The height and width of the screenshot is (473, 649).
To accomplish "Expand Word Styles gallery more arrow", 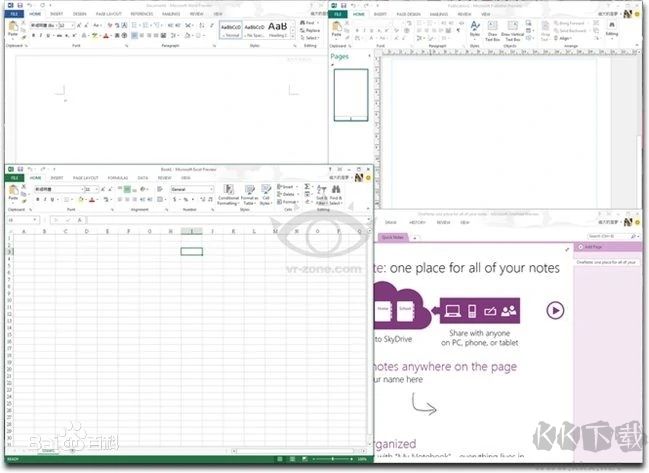I will tap(293, 36).
